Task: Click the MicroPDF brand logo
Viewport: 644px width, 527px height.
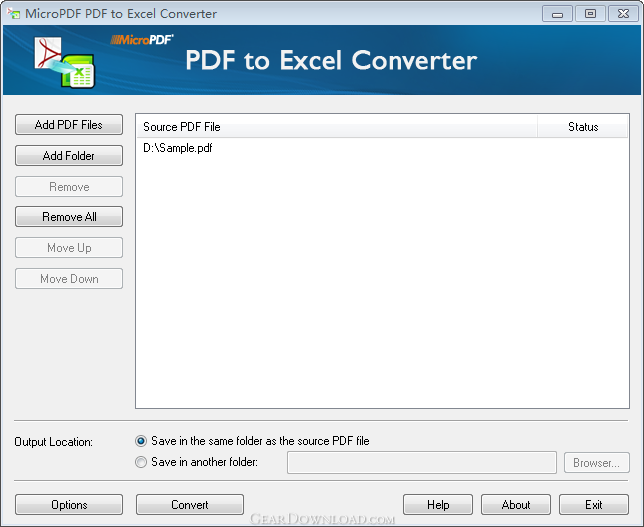Action: click(x=142, y=39)
